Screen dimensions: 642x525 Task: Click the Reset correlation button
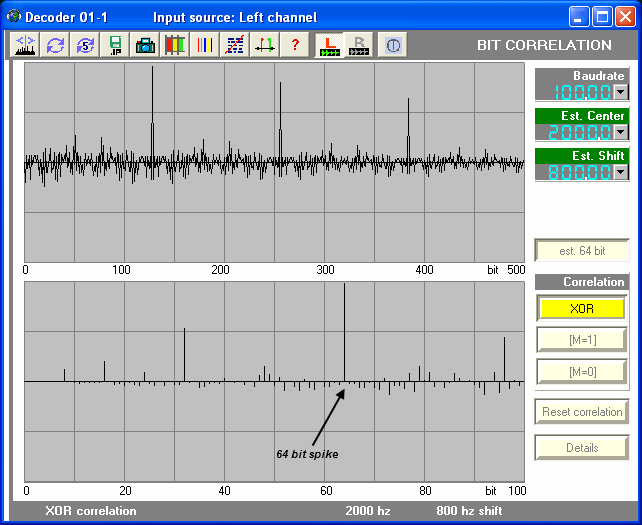click(581, 412)
